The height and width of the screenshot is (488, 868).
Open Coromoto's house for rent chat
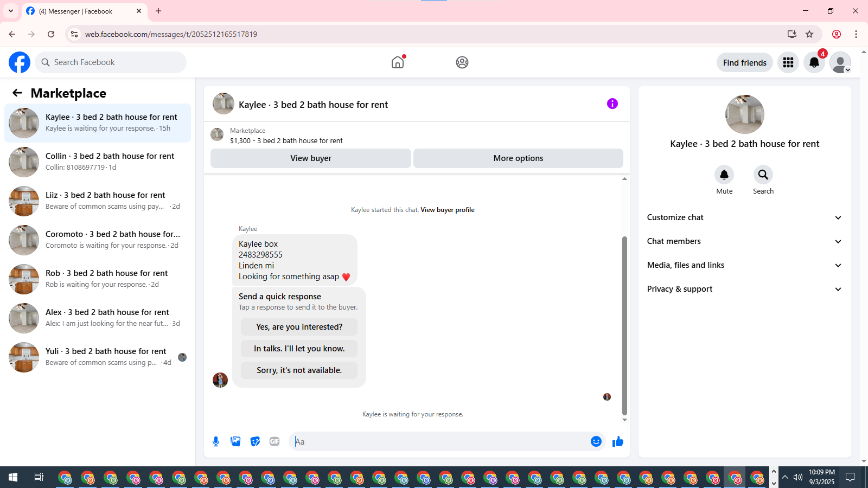(98, 240)
